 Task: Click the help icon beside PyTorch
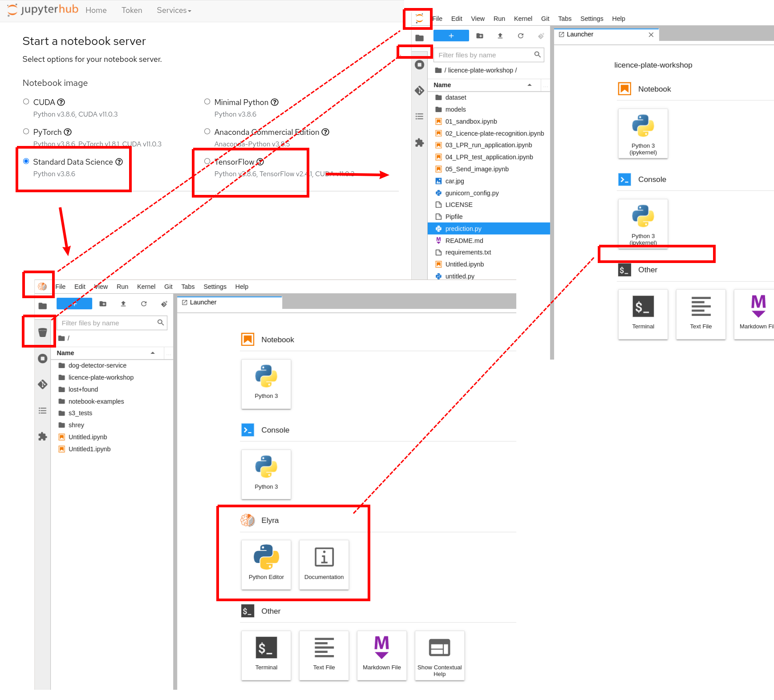pyautogui.click(x=68, y=132)
